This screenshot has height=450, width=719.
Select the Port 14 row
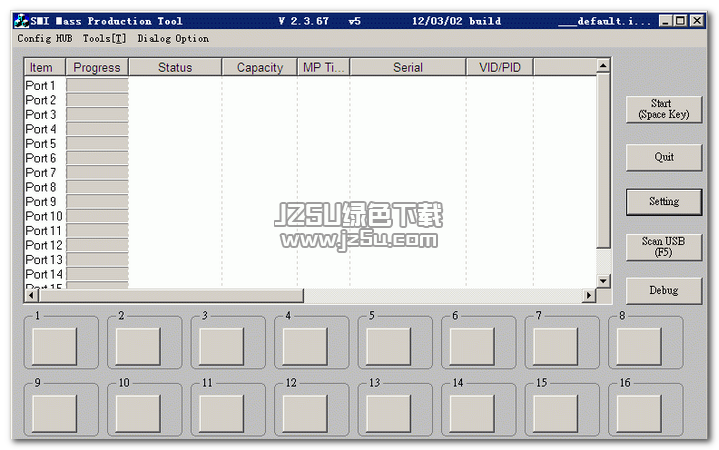[x=310, y=274]
